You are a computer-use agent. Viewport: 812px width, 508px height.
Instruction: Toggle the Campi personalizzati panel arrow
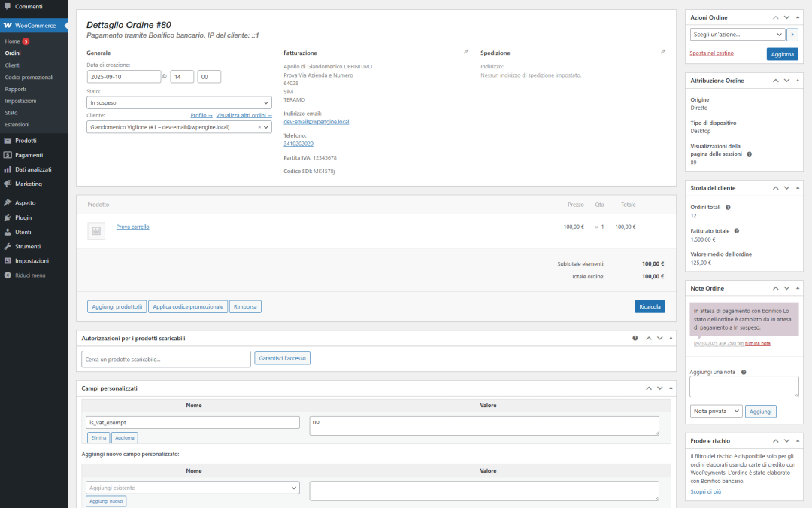point(670,388)
